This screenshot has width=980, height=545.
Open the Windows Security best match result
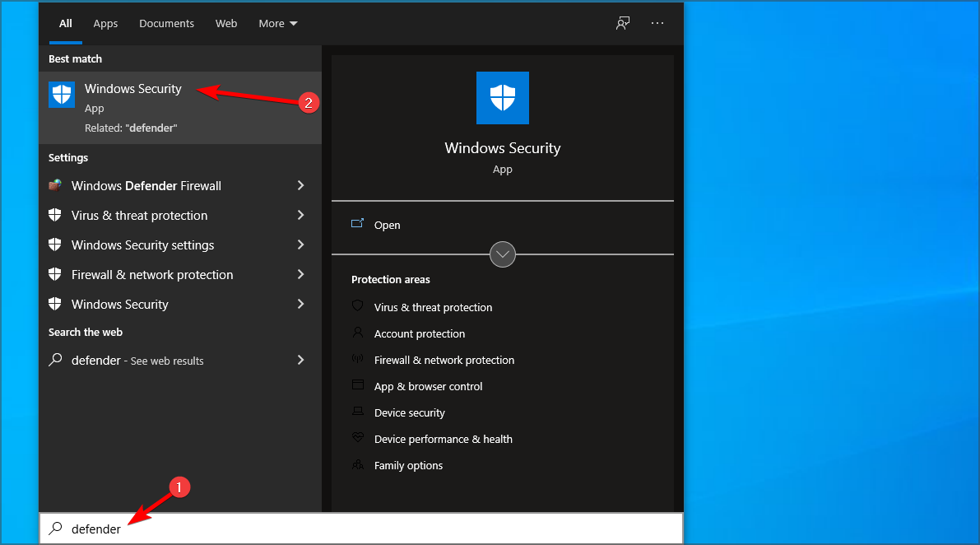[180, 108]
